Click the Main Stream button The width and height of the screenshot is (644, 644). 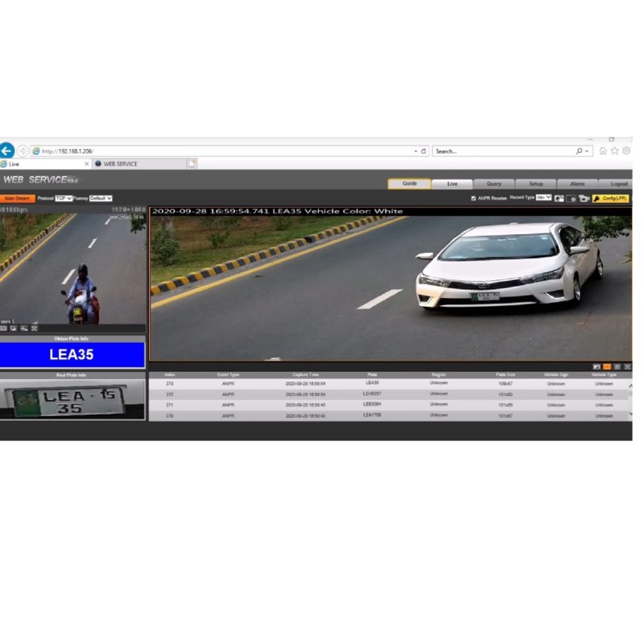click(x=18, y=198)
